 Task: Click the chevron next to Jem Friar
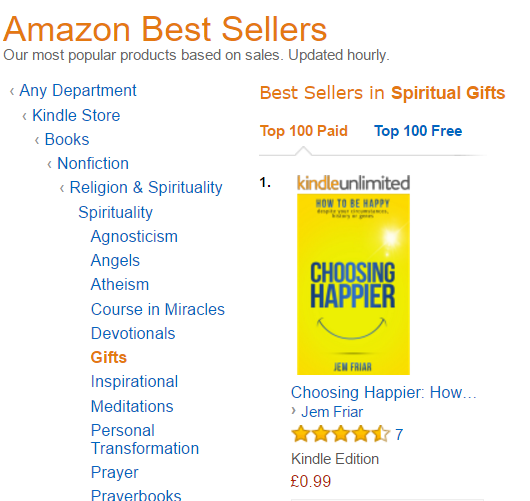(293, 411)
